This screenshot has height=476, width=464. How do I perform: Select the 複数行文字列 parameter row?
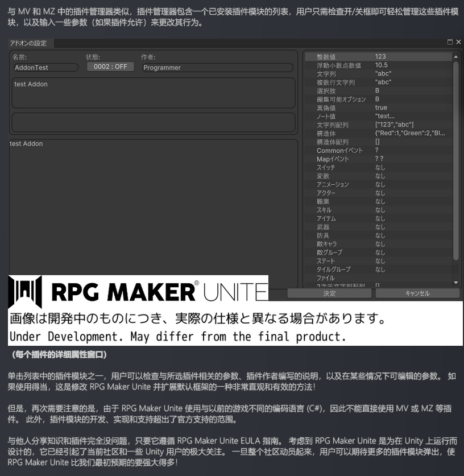379,82
